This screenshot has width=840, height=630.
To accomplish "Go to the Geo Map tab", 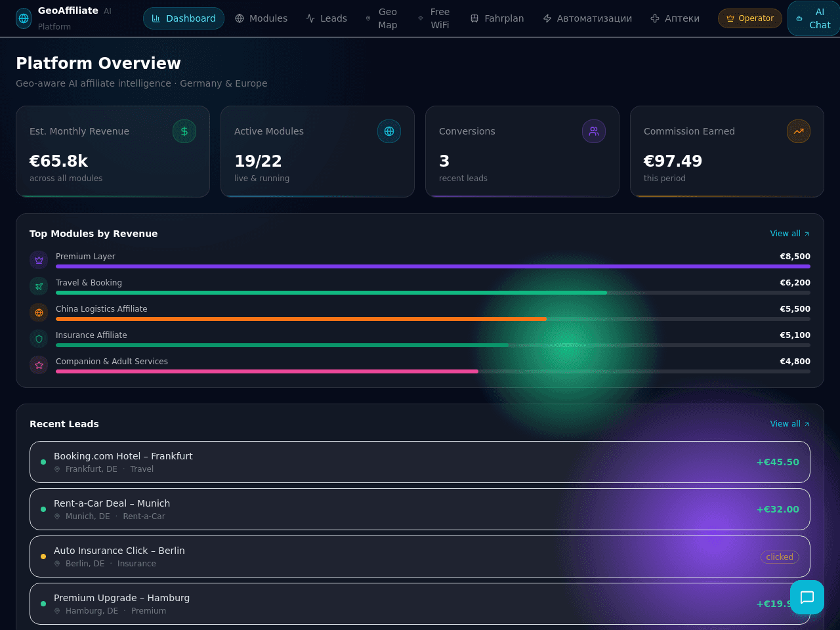I will coord(381,18).
